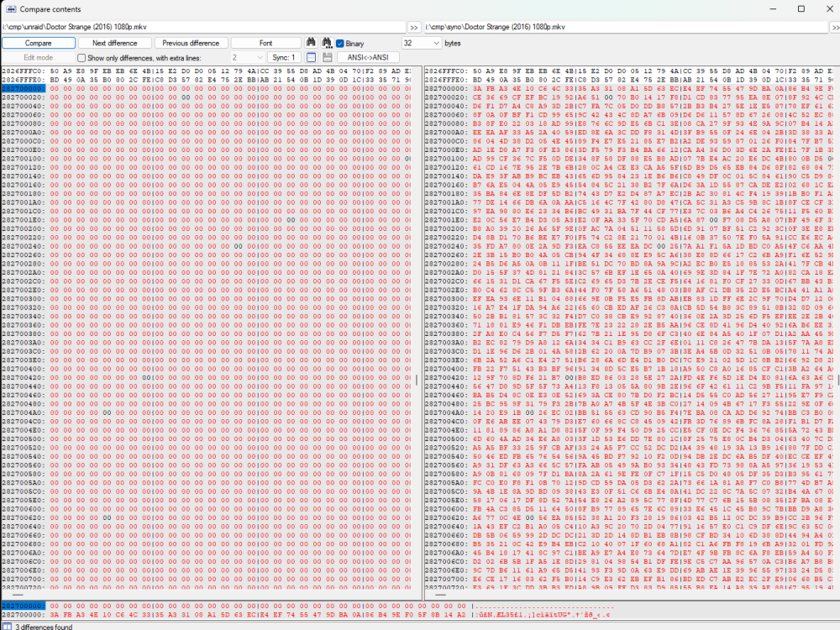Click the "bytes" label beside width dropdown
840x630 pixels.
click(x=453, y=43)
